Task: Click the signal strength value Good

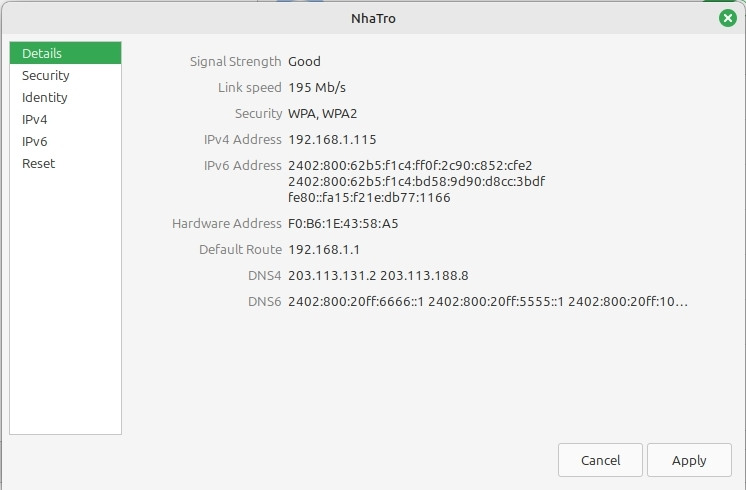Action: pyautogui.click(x=304, y=61)
